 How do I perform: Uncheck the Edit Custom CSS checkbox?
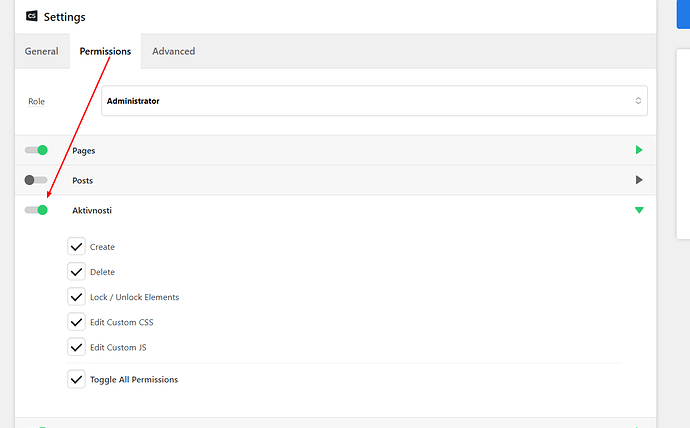[76, 322]
